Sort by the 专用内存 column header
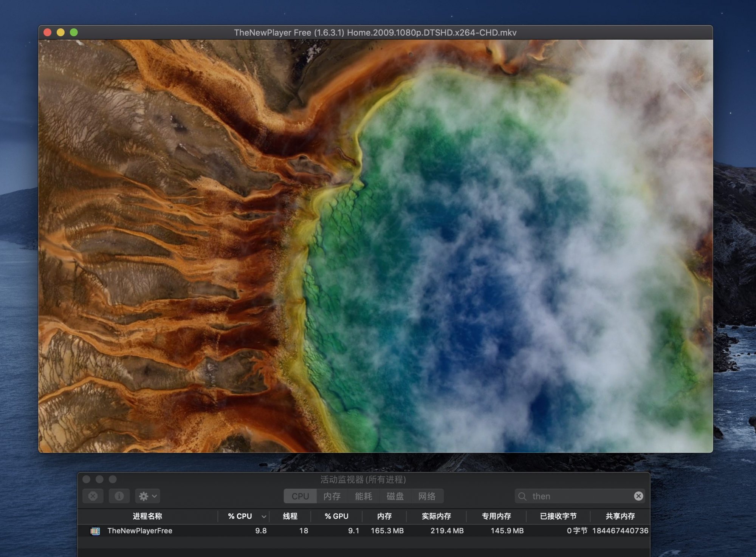Screen dimensions: 756x557 coord(496,516)
